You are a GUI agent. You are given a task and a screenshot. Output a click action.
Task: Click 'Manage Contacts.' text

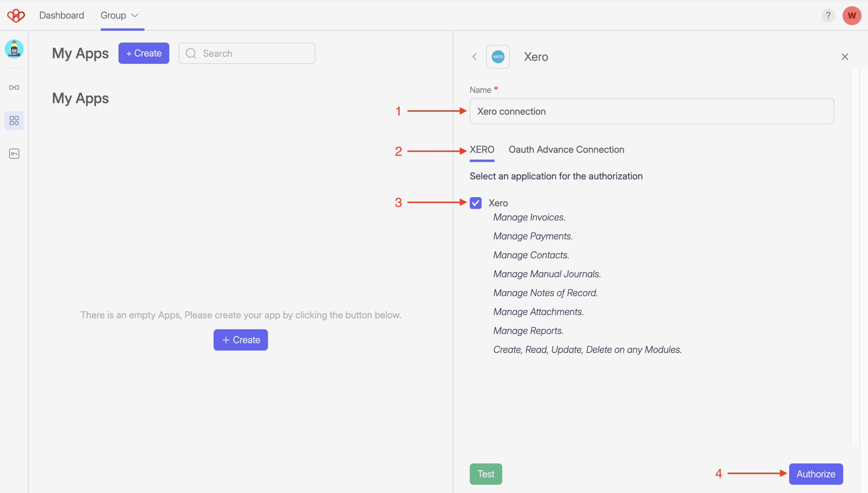(531, 255)
